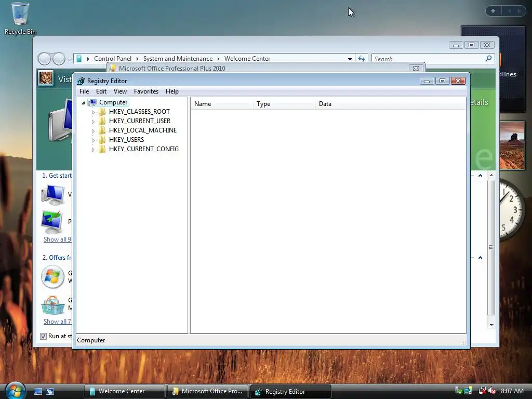Collapse the Offers section chevron

pyautogui.click(x=480, y=258)
